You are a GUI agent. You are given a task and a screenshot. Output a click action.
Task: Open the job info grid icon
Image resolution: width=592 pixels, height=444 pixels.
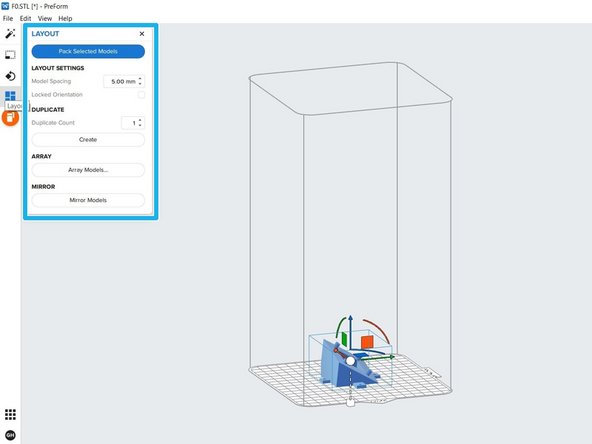(x=10, y=415)
